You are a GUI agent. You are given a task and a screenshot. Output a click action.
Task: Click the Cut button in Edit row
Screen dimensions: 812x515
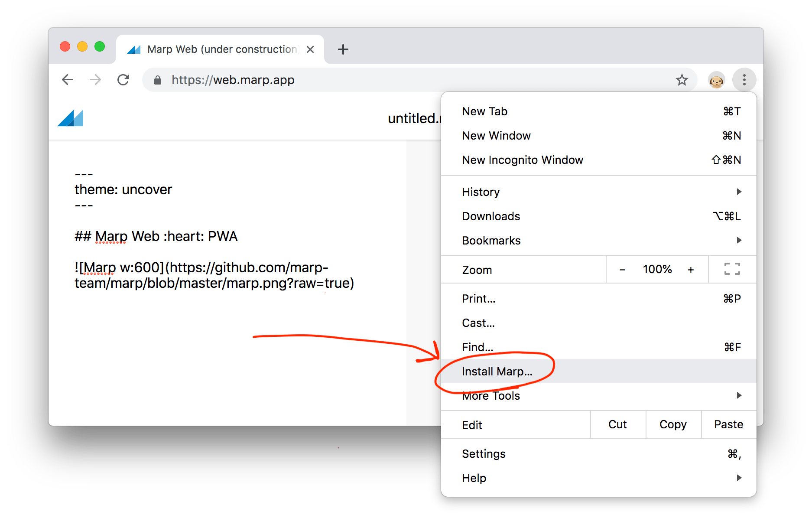(x=618, y=424)
